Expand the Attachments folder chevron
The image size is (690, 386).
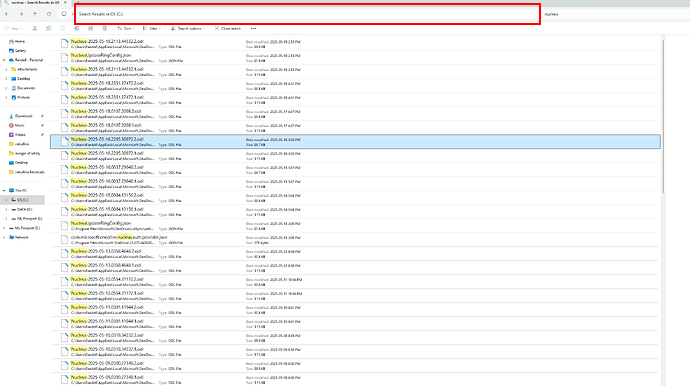click(x=6, y=69)
